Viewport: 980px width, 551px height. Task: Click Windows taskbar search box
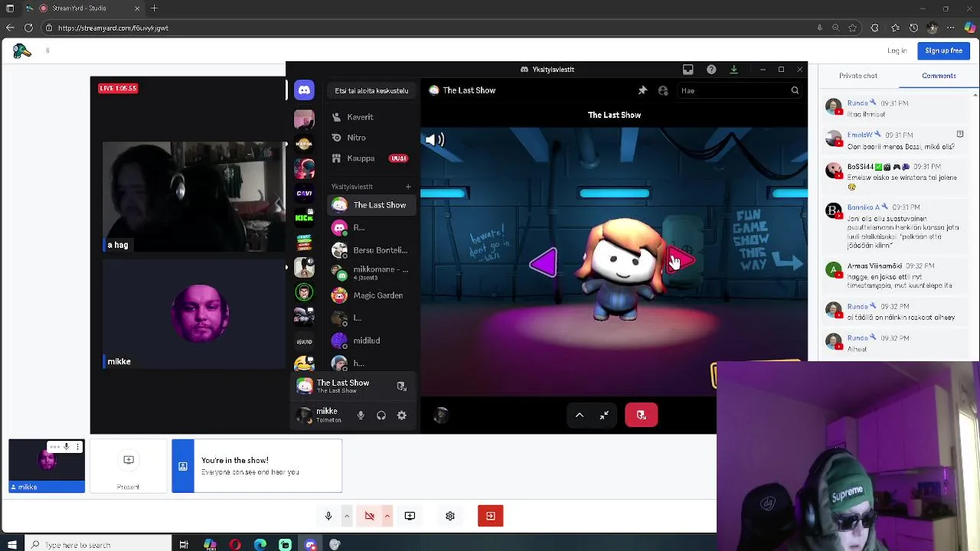click(x=100, y=545)
